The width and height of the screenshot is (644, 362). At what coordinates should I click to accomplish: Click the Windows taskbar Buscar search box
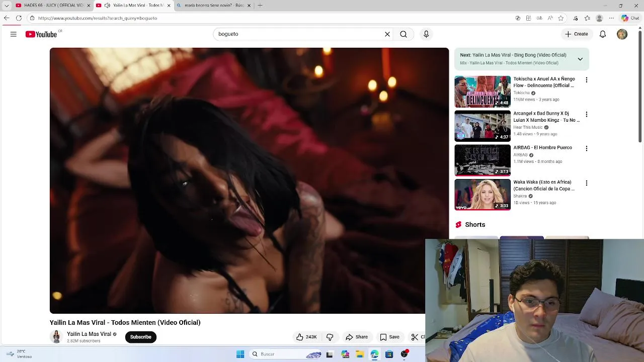286,354
